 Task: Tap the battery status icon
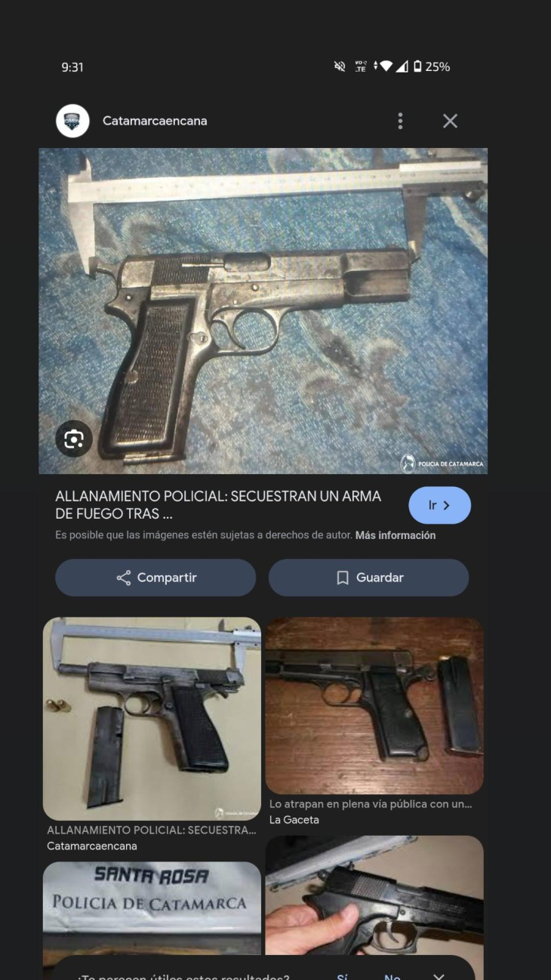pyautogui.click(x=417, y=67)
